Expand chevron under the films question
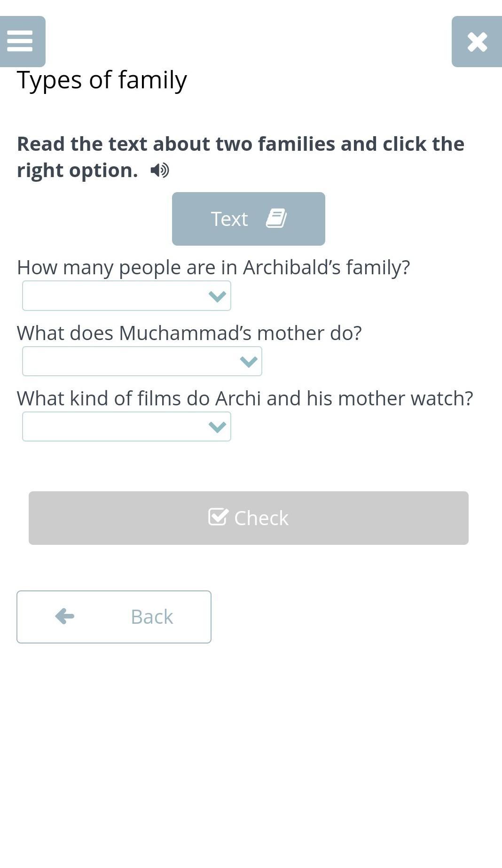 [x=217, y=426]
